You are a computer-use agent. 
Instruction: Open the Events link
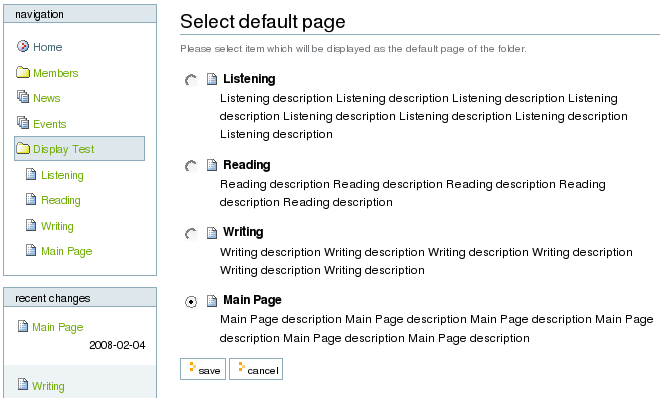pos(50,124)
